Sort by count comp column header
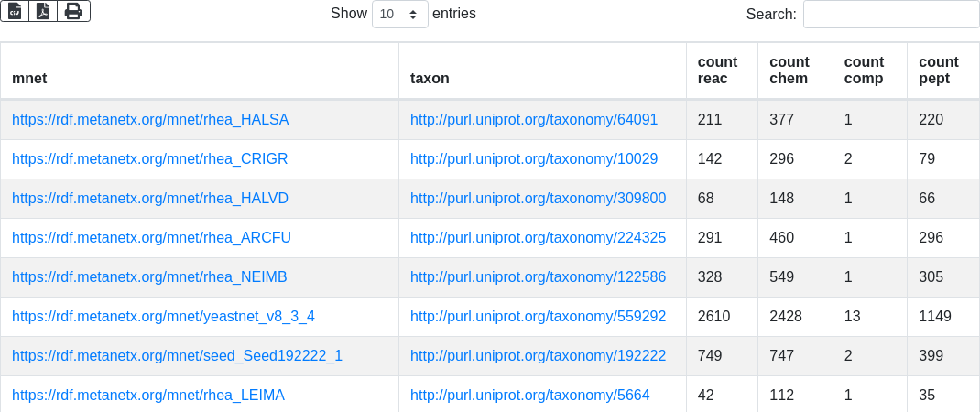This screenshot has height=412, width=980. pyautogui.click(x=864, y=70)
